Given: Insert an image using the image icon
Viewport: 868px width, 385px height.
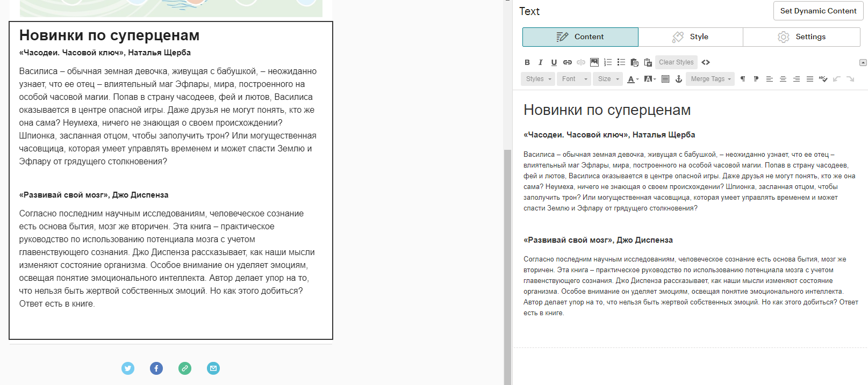Looking at the screenshot, I should [594, 62].
